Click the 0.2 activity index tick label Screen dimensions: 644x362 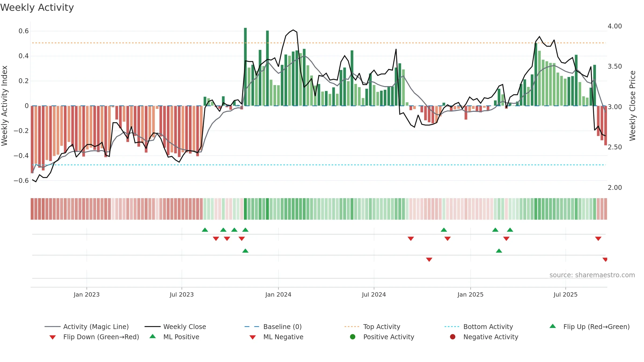pyautogui.click(x=24, y=81)
